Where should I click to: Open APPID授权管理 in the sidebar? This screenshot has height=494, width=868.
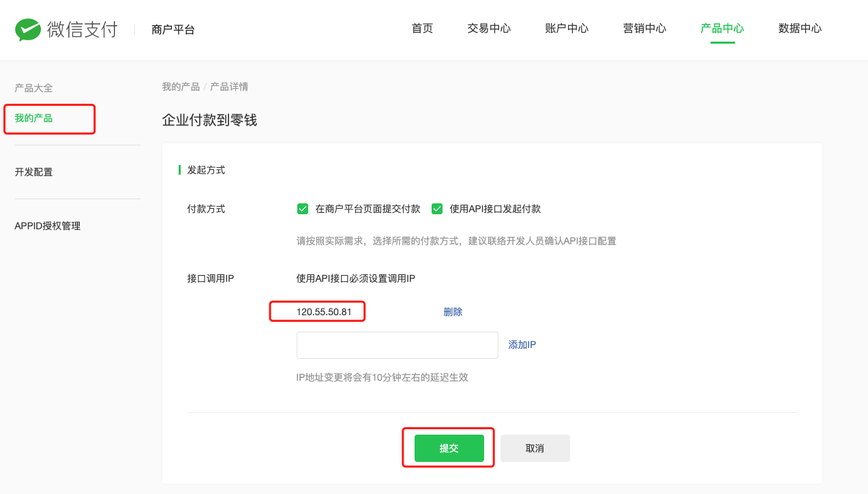[48, 226]
